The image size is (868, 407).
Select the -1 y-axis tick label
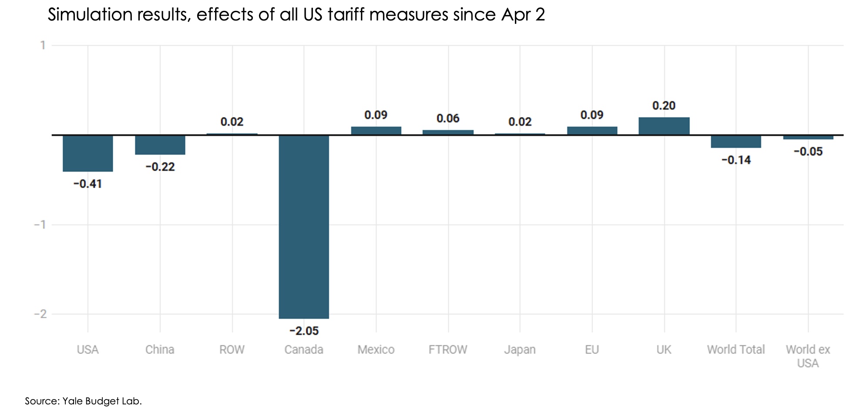point(40,225)
